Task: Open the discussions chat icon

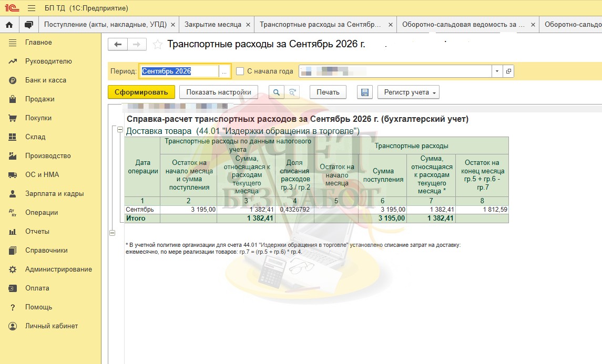Action: point(29,25)
